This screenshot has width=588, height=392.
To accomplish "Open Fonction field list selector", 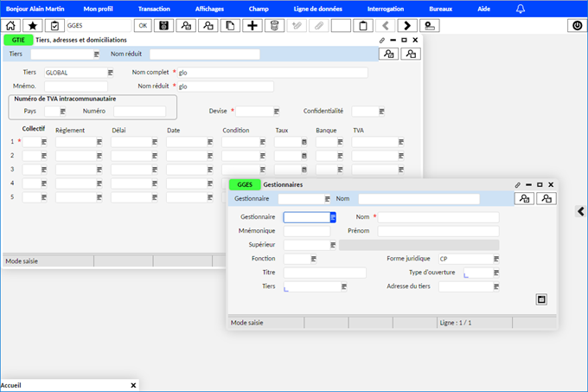I will coord(314,259).
